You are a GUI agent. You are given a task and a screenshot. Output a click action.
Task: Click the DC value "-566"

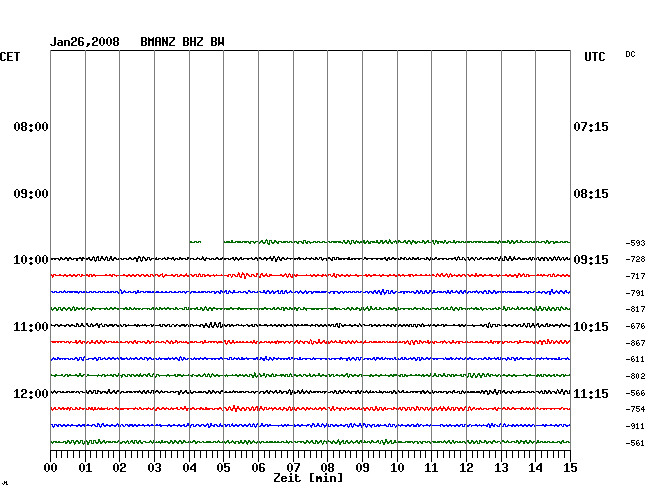635,393
